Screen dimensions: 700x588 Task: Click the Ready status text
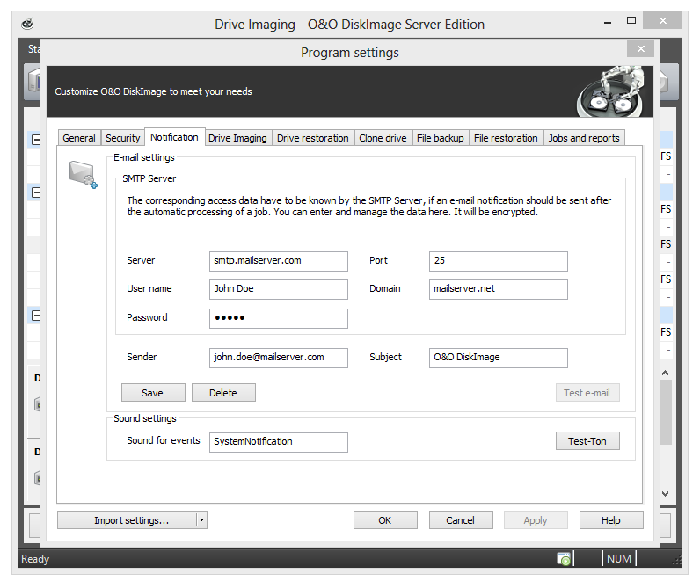pos(35,558)
